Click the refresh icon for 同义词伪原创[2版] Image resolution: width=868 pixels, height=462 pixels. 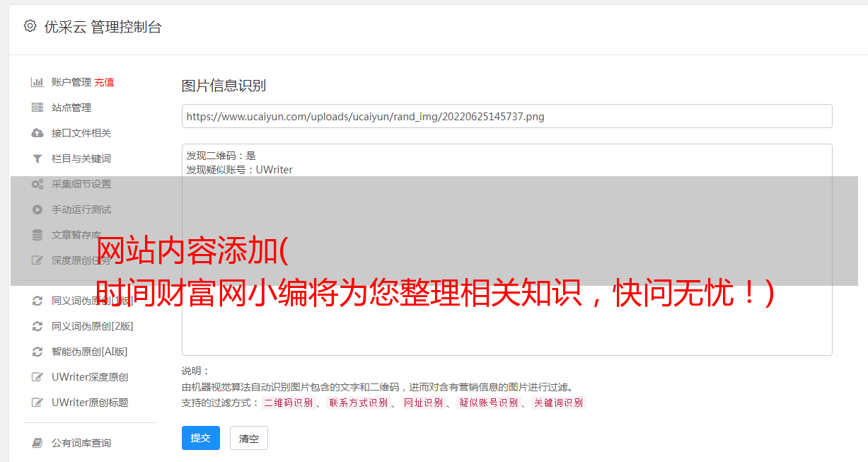[37, 326]
